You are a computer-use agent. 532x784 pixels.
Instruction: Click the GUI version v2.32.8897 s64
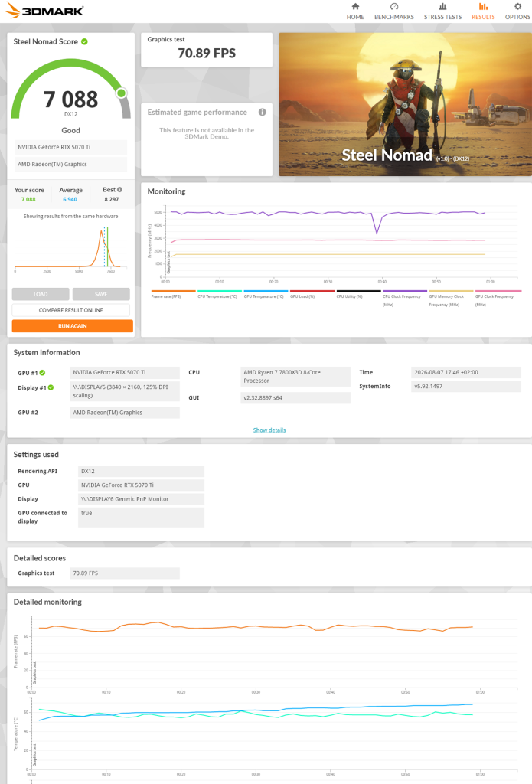pos(295,398)
